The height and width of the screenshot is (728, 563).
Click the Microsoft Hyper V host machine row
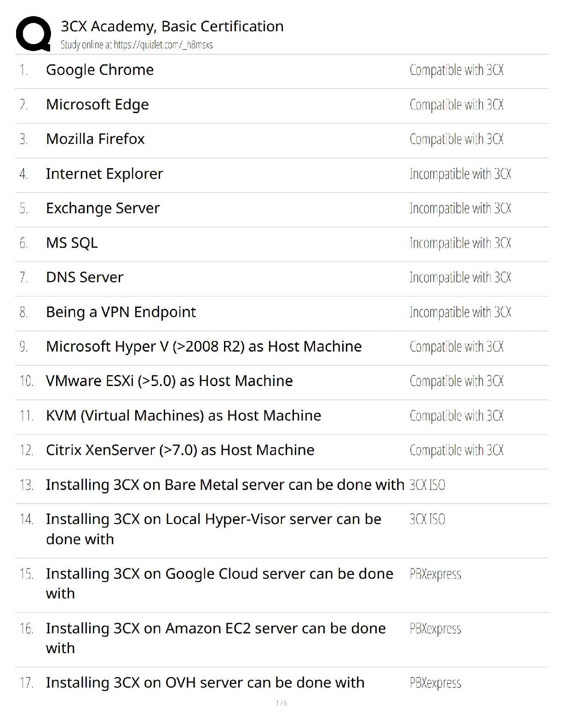pos(204,347)
